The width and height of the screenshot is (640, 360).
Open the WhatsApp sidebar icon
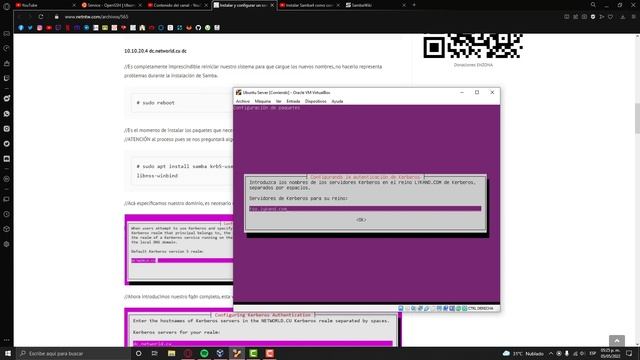coord(7,113)
